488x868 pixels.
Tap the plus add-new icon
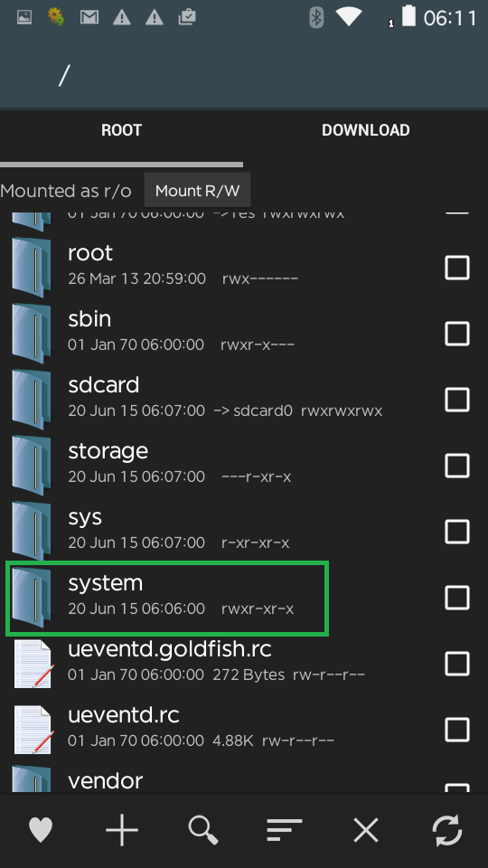(122, 830)
